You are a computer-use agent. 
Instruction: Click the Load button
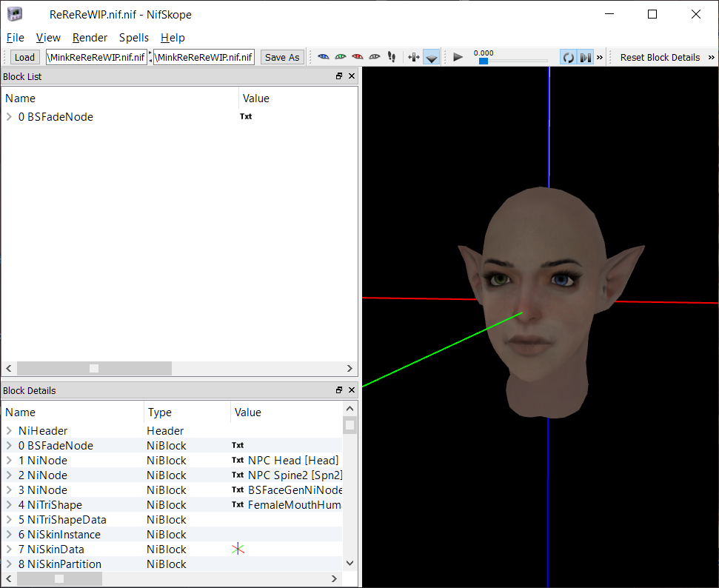point(24,57)
